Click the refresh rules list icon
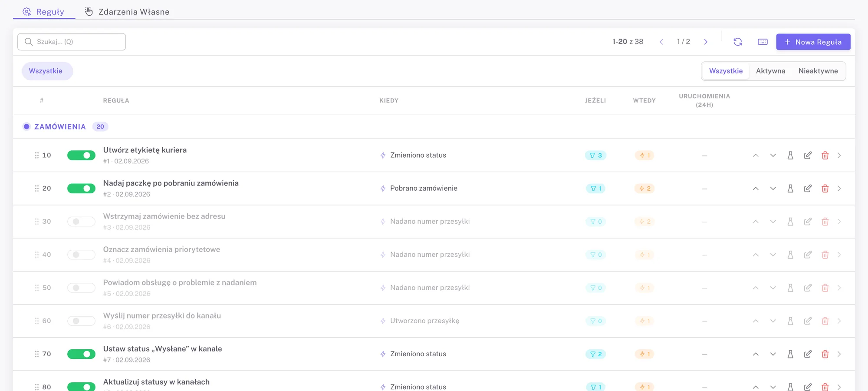868x391 pixels. point(738,42)
